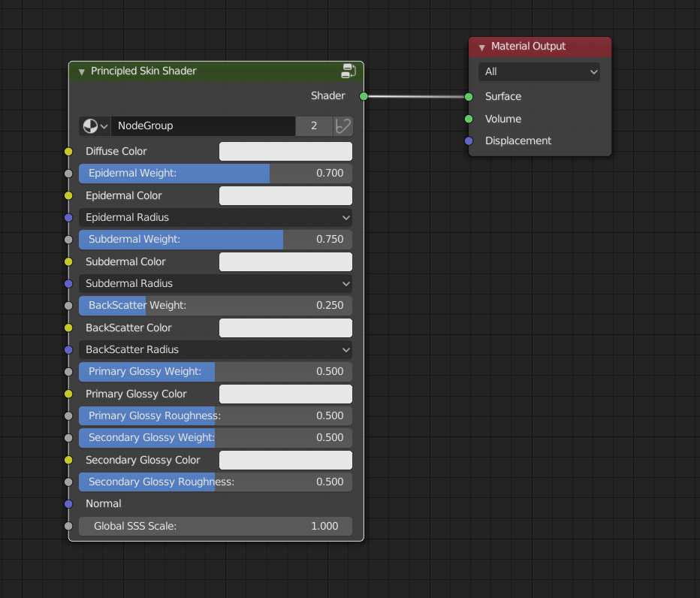Collapse the Material Output node
Viewport: 700px width, 598px height.
pyautogui.click(x=481, y=47)
